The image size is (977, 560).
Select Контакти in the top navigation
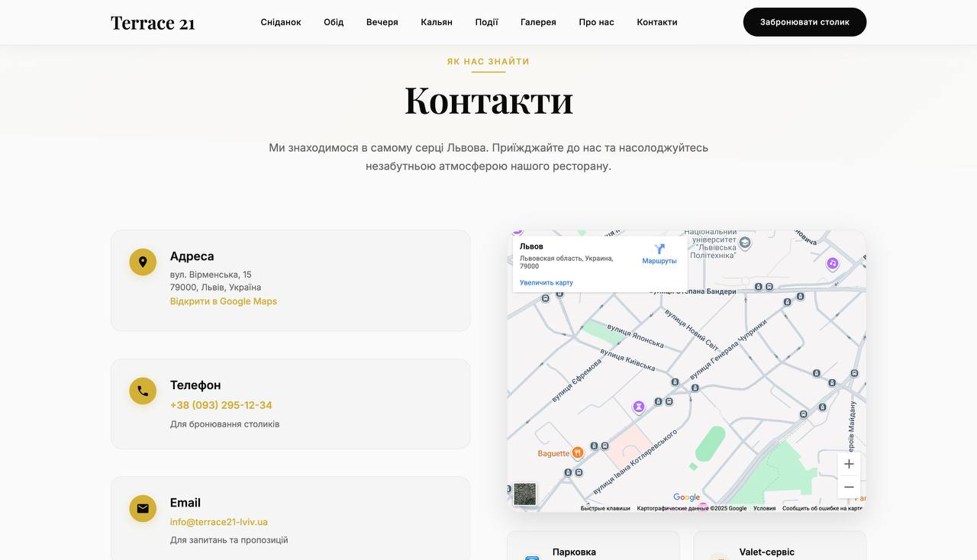pos(657,22)
